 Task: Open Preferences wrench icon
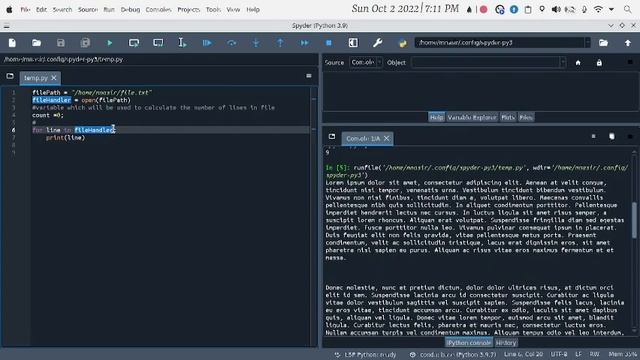coord(378,43)
